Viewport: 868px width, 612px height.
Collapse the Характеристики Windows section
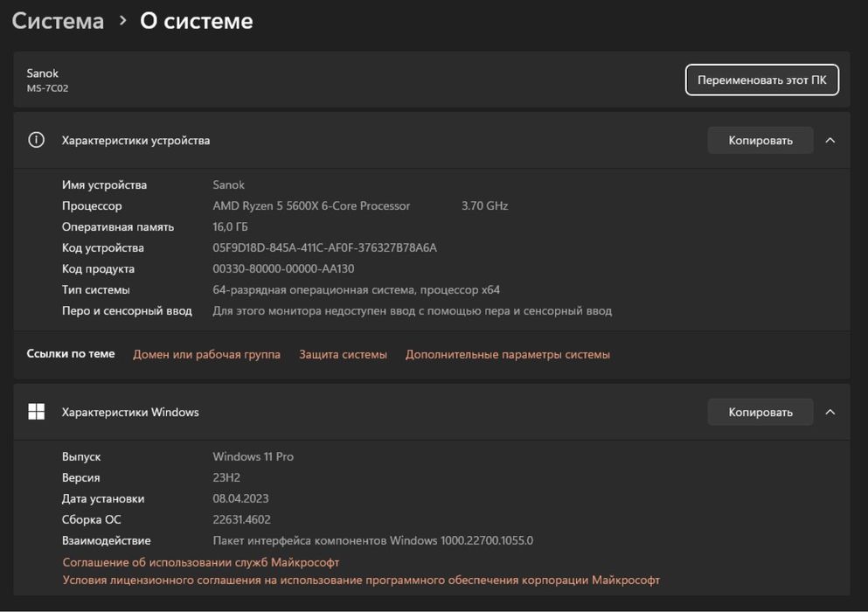[830, 412]
